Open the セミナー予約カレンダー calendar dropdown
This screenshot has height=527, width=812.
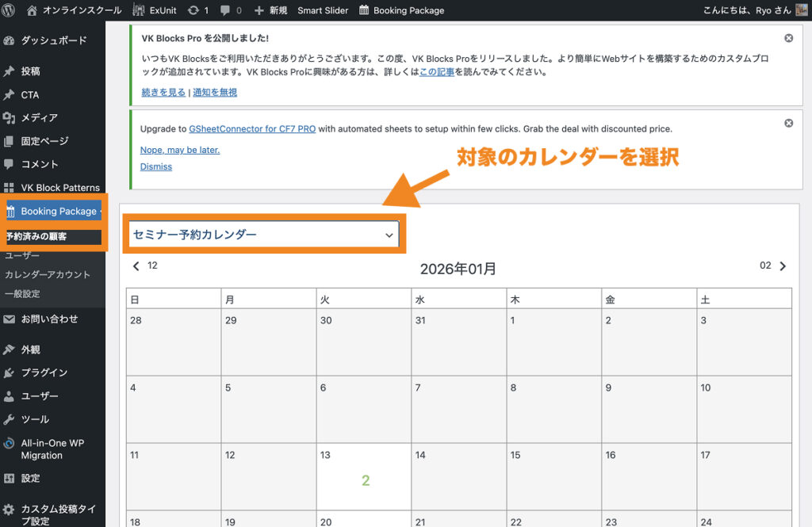tap(263, 235)
